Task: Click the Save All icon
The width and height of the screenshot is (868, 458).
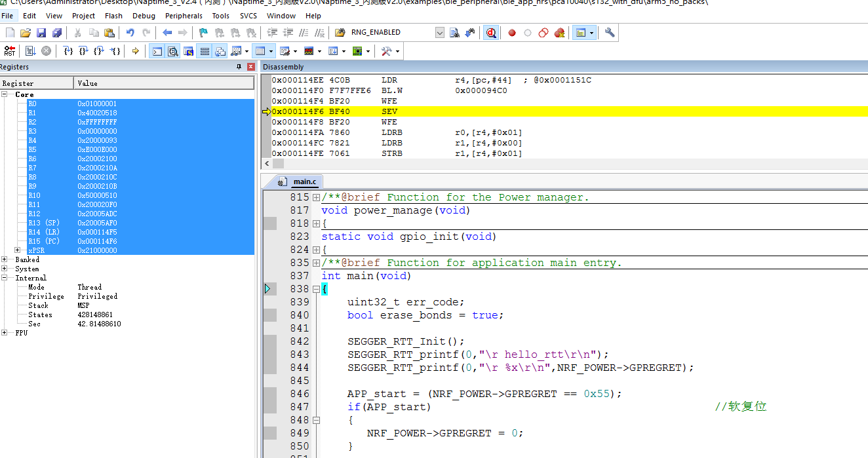Action: [x=57, y=32]
